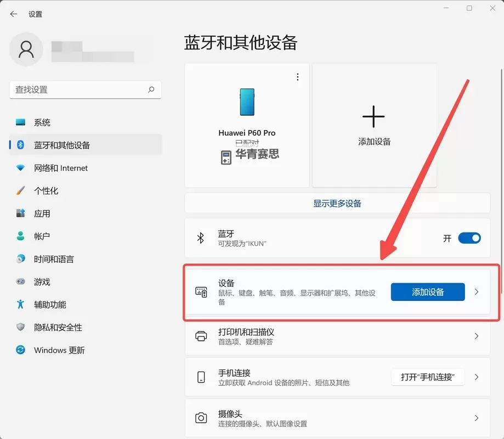Viewport: 504px width, 439px height.
Task: Go back using the back arrow
Action: click(13, 14)
